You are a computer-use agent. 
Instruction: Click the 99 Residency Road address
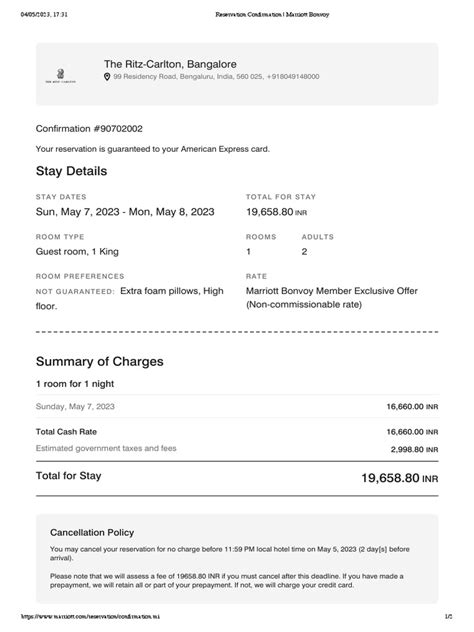216,77
